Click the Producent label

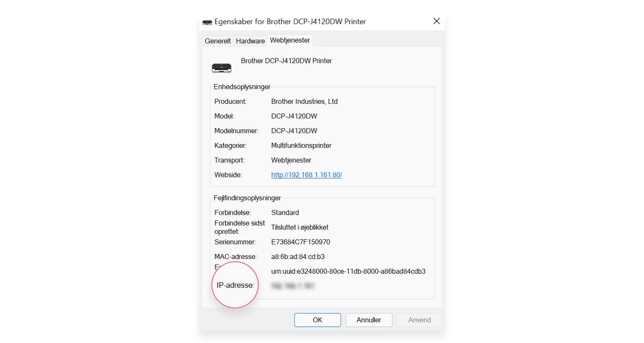click(230, 102)
